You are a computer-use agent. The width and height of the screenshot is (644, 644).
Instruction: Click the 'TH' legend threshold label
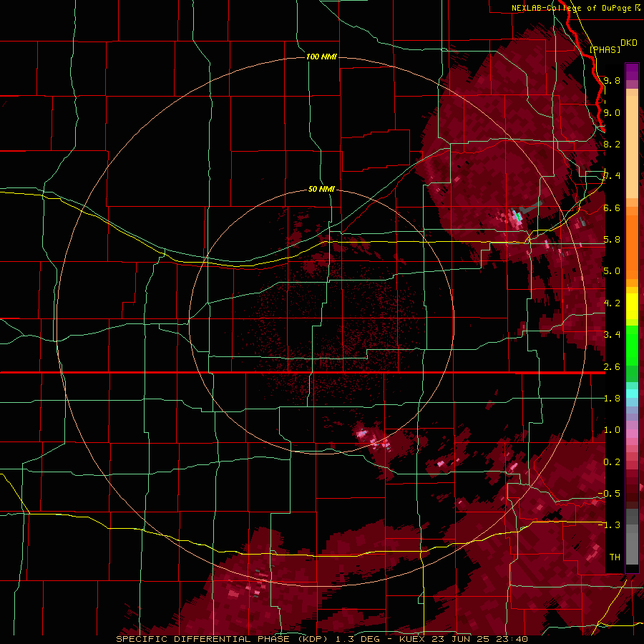pos(615,557)
